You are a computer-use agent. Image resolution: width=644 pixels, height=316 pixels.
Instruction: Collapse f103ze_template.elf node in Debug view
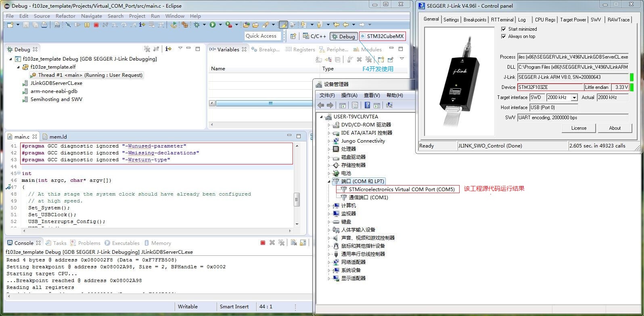pos(18,67)
